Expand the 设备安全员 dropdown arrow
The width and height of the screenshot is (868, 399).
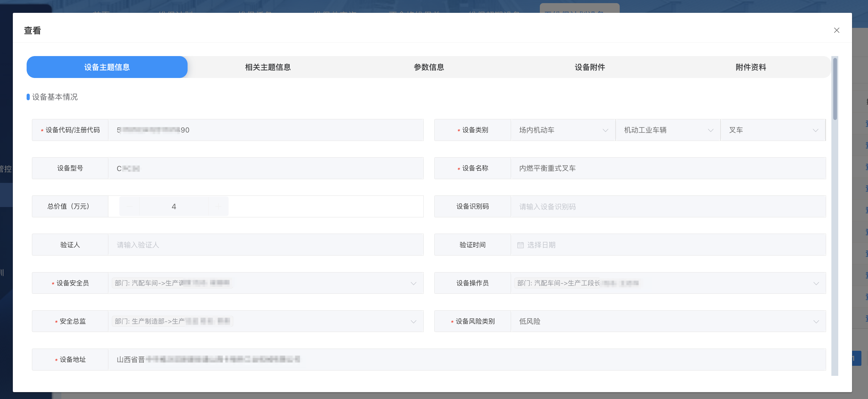coord(413,283)
